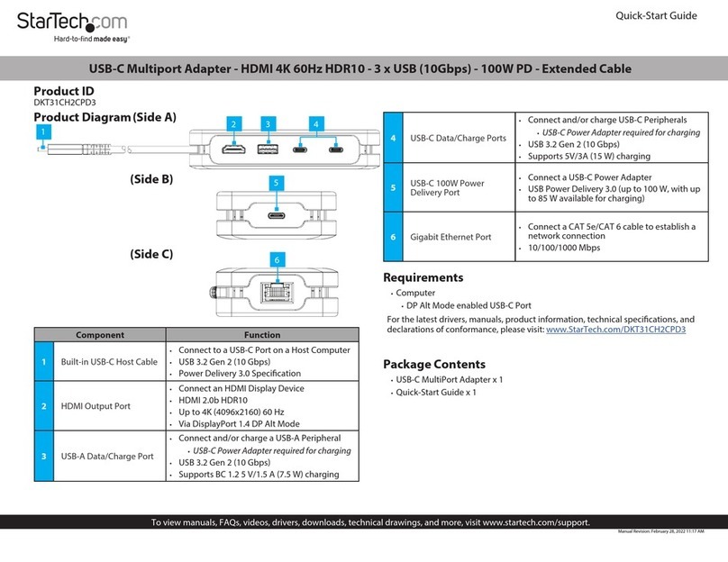Click the Built-in USB-C Host Cable cell
728x562 pixels.
point(109,361)
